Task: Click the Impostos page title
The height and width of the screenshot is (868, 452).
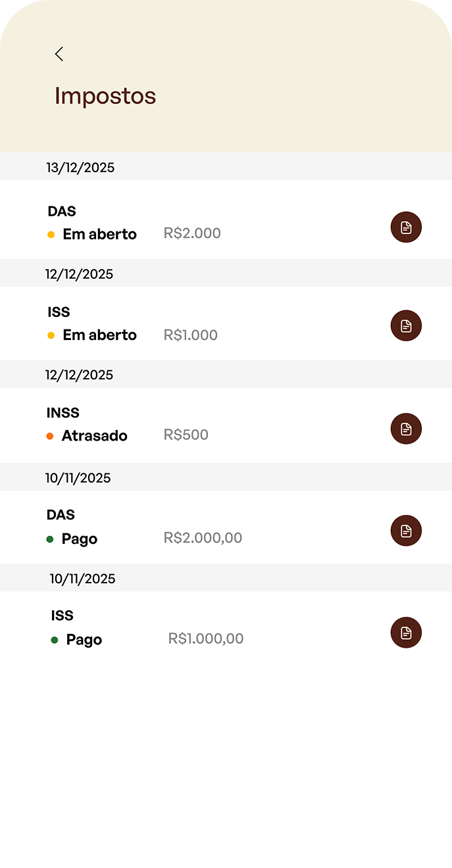Action: [105, 96]
